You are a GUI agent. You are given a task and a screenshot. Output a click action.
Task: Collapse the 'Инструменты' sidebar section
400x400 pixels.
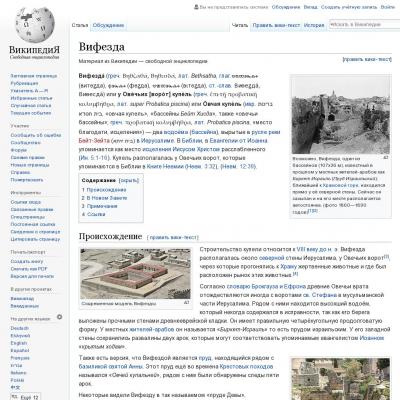pyautogui.click(x=26, y=193)
